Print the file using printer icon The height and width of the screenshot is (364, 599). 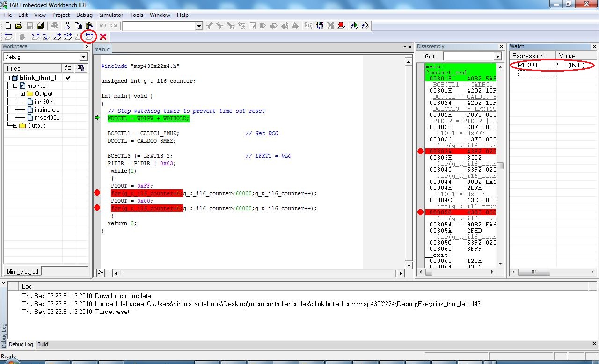pos(54,26)
